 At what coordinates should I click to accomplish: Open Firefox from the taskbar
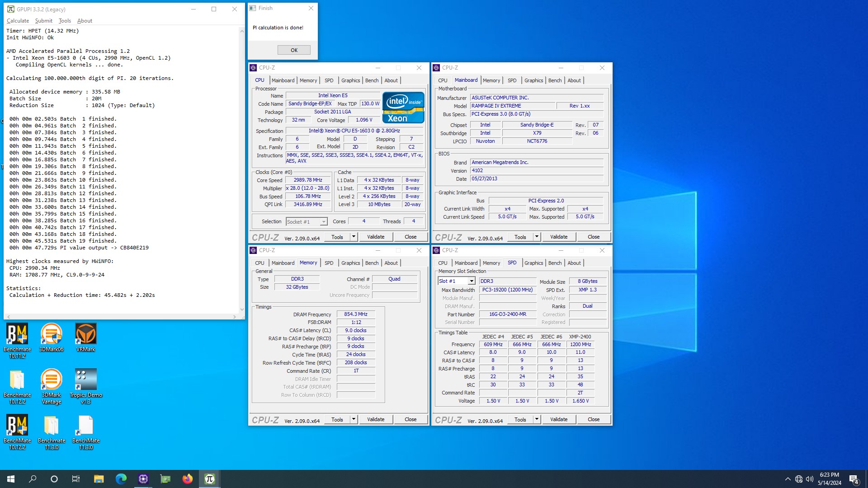[187, 479]
